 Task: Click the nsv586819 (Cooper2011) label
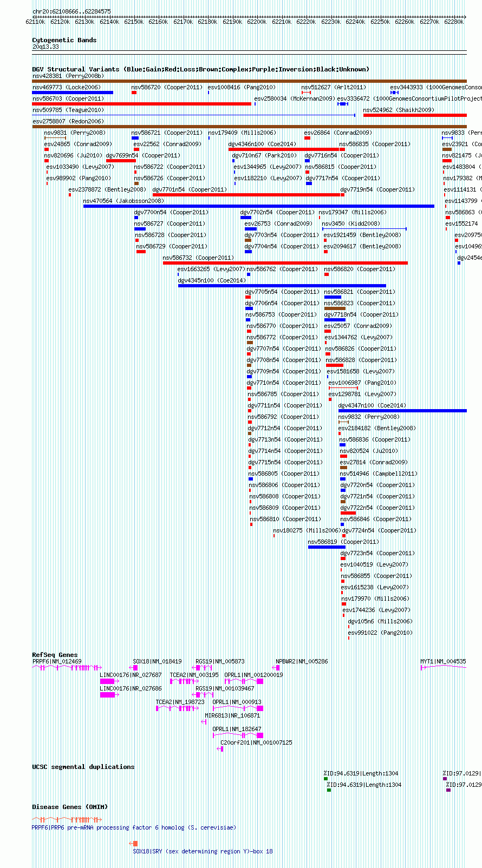(343, 542)
